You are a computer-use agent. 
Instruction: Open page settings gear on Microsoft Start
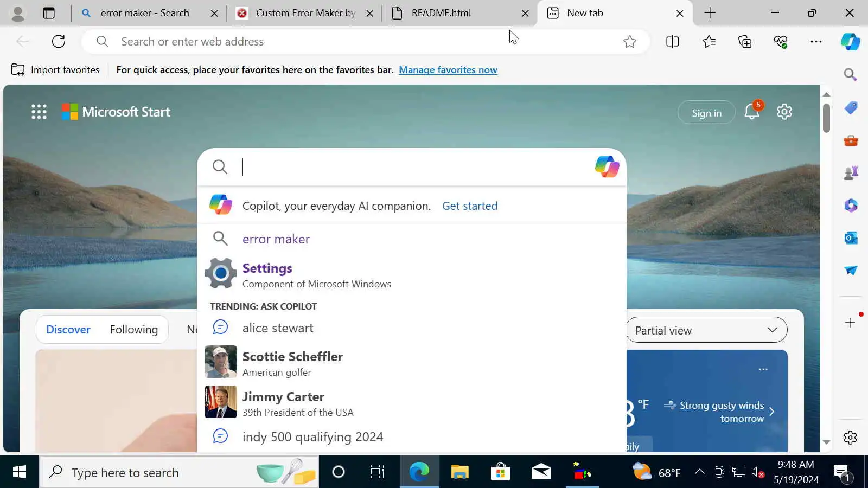click(x=784, y=112)
